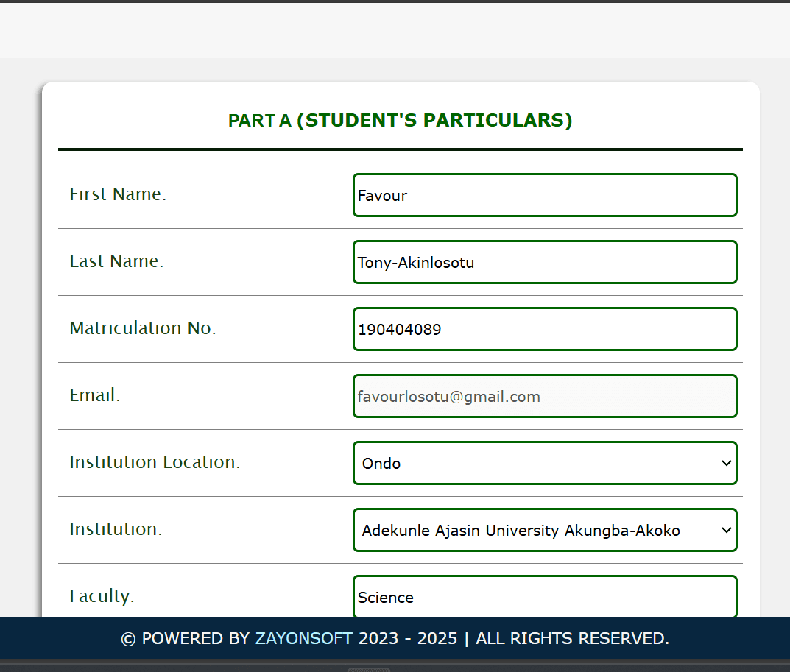Open the Institution Location dropdown showing Ondo
Screen dimensions: 790x672
545,463
